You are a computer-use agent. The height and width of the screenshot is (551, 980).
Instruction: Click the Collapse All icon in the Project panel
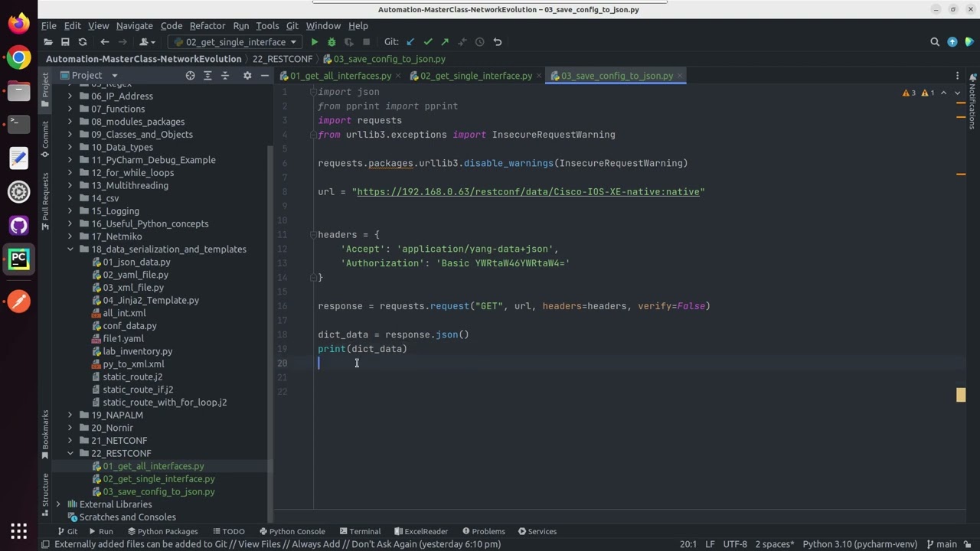[225, 76]
